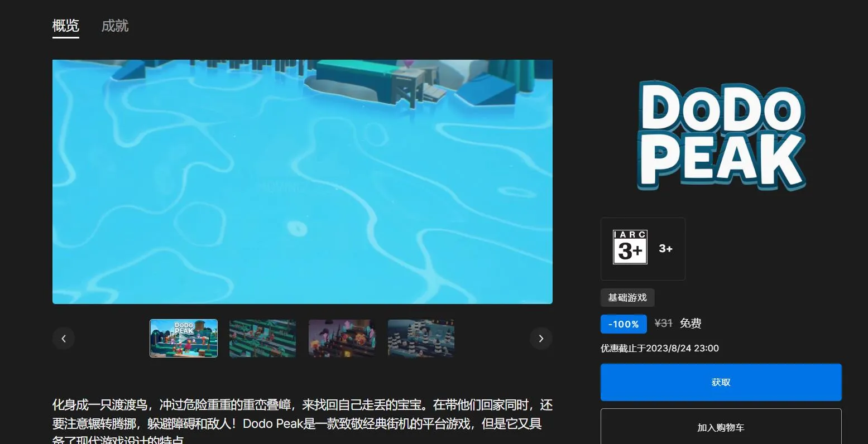Click the game description paragraph
Viewport: 868px width, 444px height.
pyautogui.click(x=303, y=421)
